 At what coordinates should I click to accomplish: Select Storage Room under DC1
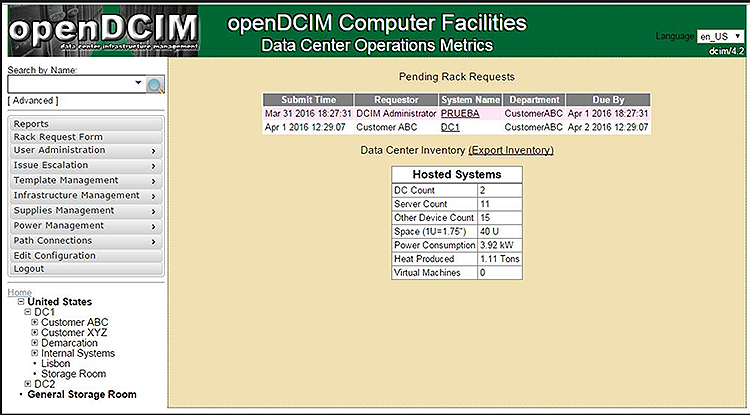pos(74,374)
